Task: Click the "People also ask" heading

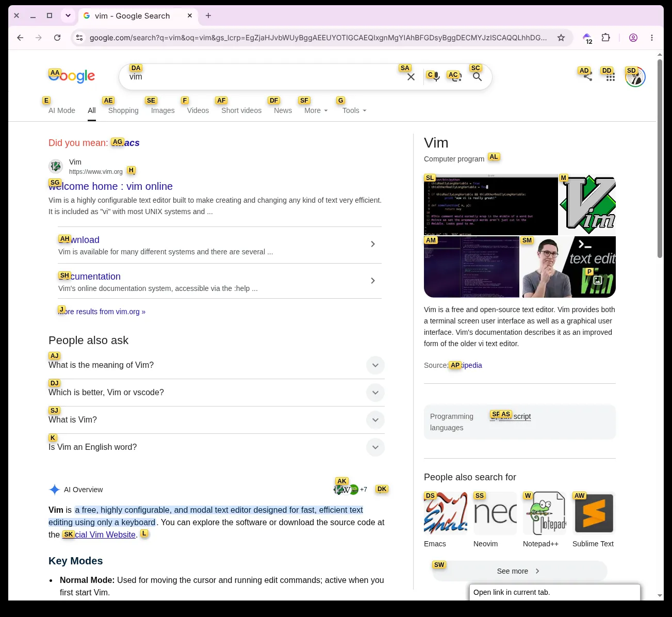Action: click(89, 340)
